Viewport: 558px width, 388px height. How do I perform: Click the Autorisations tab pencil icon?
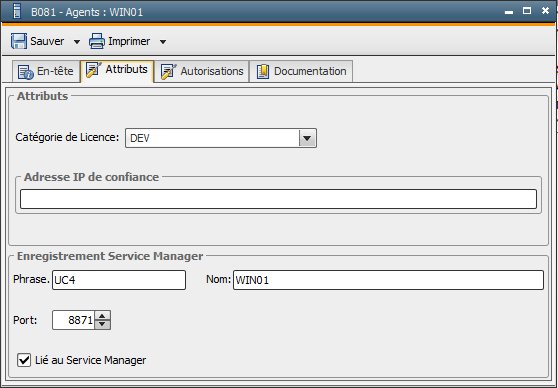point(168,72)
